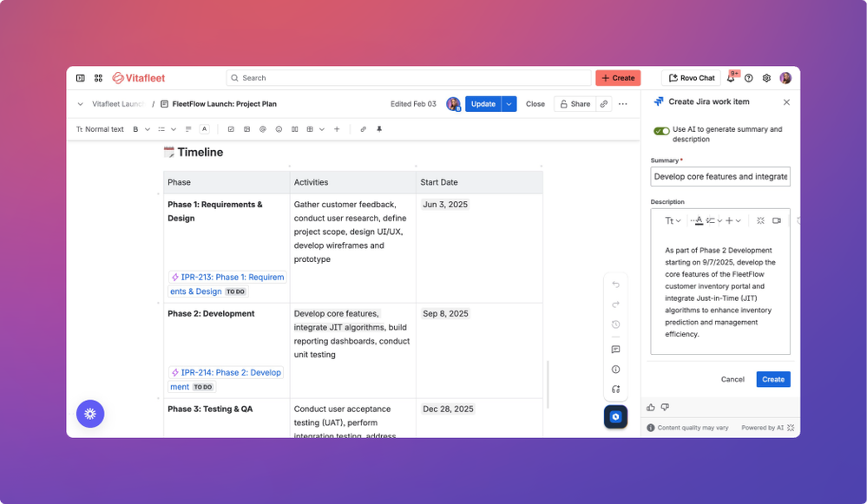Open the Text color dropdown in description editor
Screen dimensions: 867x504
(699, 219)
